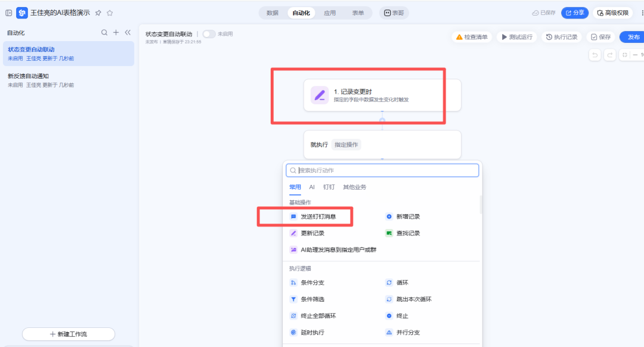This screenshot has height=347, width=644.
Task: Pin the document with the pin icon
Action: [98, 13]
